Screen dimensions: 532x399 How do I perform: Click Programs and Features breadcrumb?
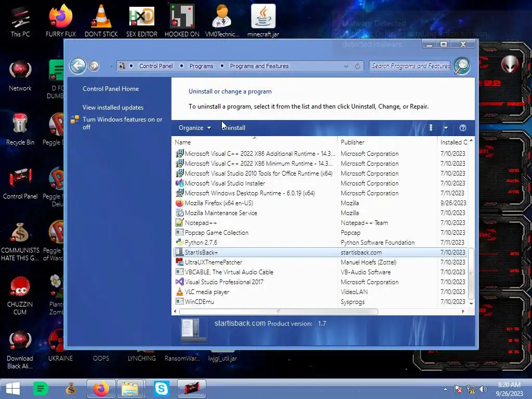pos(259,66)
